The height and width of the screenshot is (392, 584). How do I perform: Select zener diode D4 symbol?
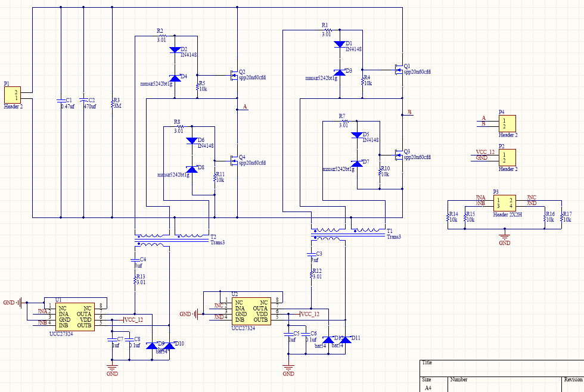click(x=175, y=78)
